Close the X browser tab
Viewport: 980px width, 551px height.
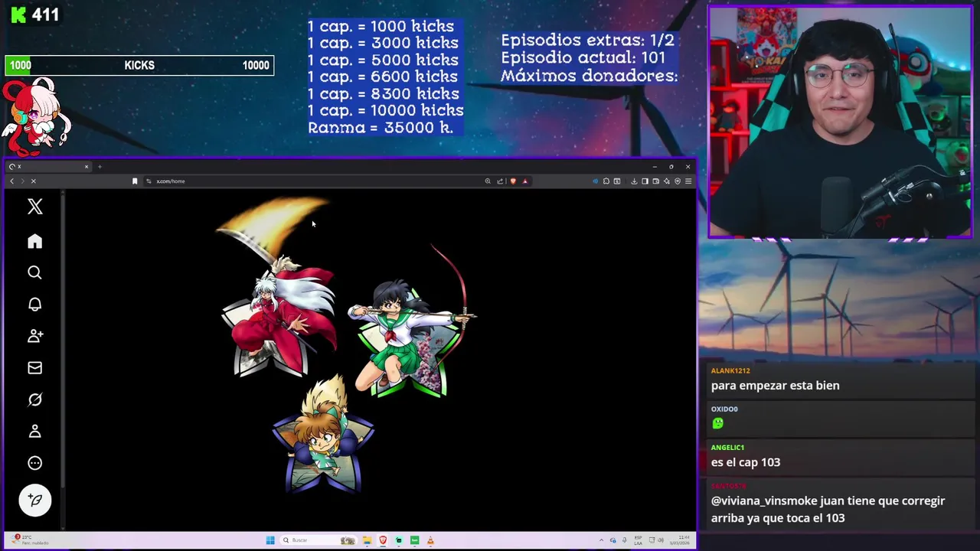coord(87,166)
